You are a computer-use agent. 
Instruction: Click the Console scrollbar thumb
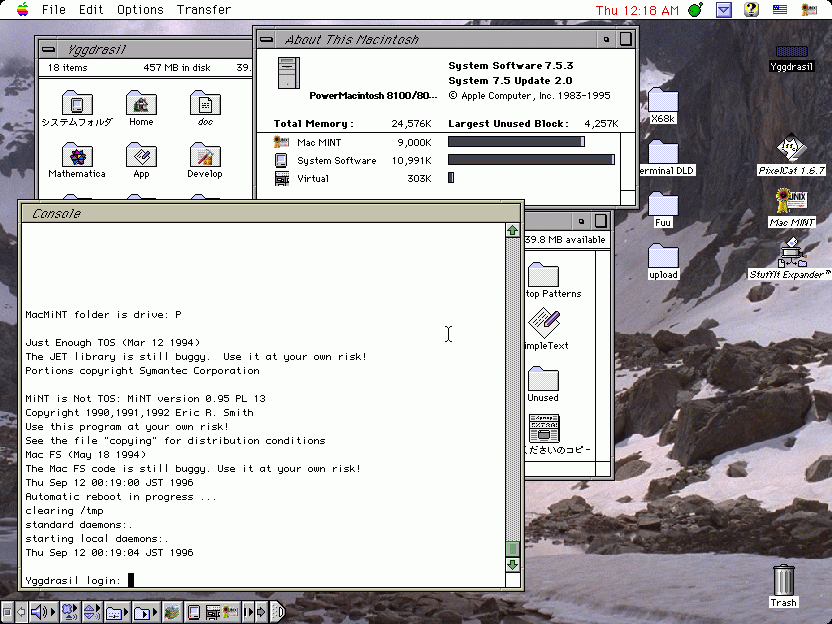[x=512, y=549]
